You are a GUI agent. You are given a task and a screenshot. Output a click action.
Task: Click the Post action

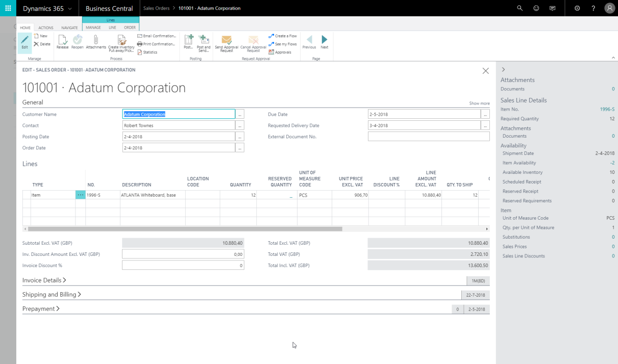click(188, 42)
